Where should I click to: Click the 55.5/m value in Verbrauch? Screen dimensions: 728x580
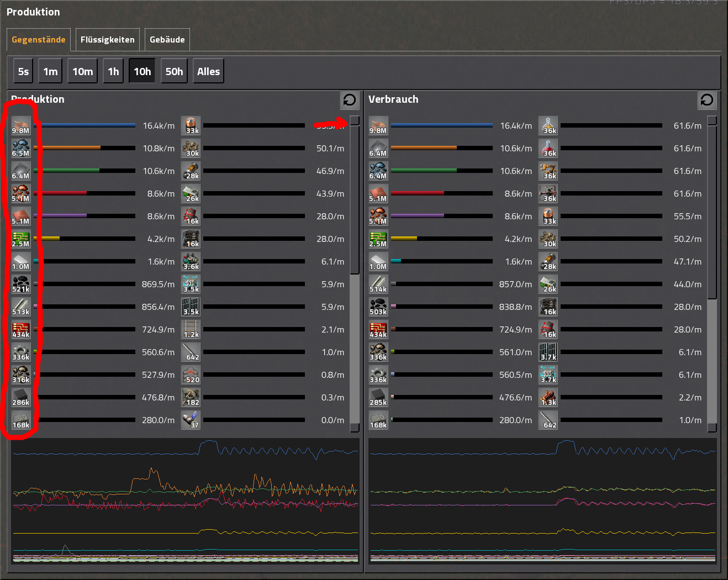coord(688,216)
